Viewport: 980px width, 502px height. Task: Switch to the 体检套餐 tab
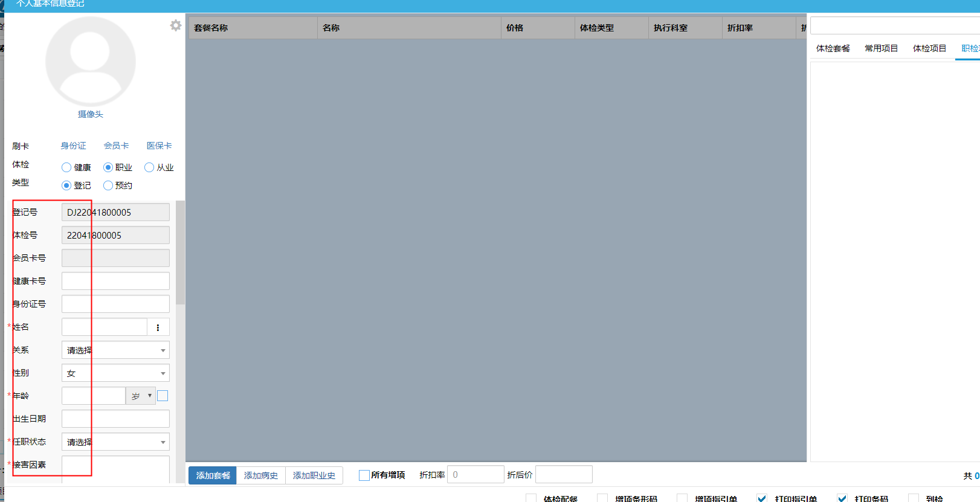coord(833,48)
